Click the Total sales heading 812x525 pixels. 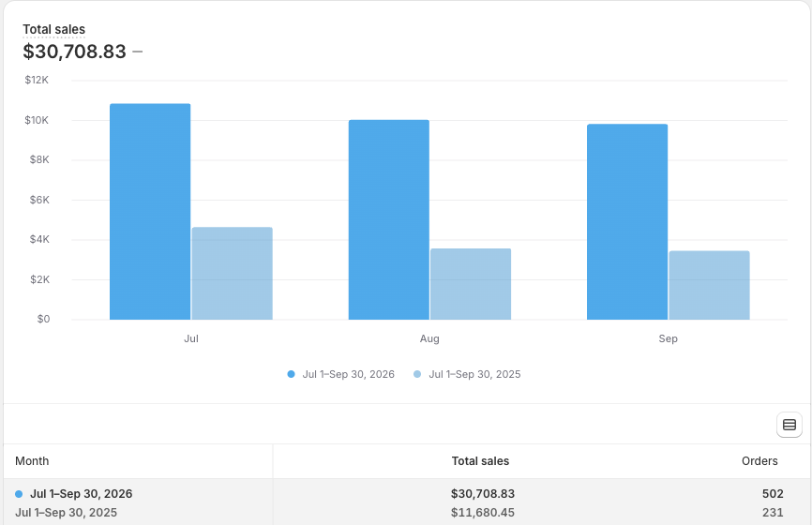(53, 29)
